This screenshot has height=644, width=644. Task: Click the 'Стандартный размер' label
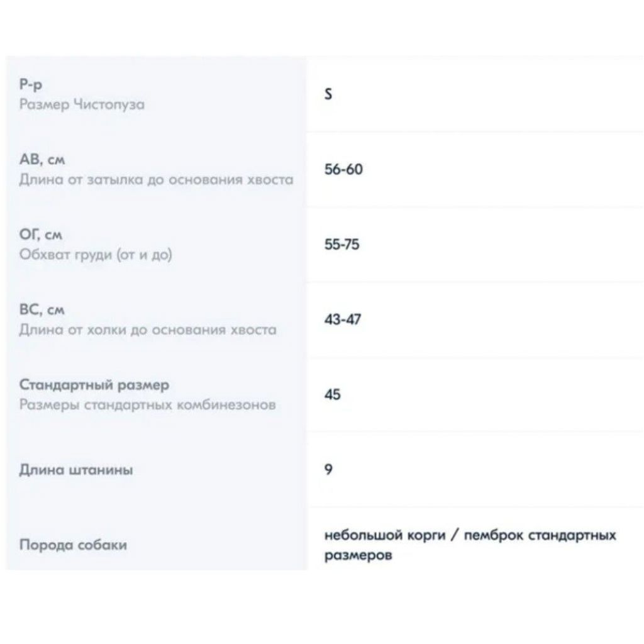(x=94, y=385)
